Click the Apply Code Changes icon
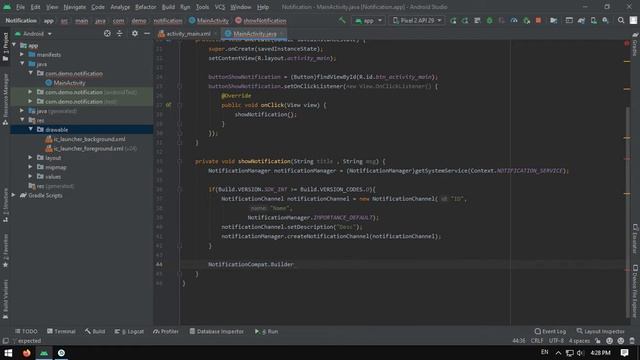The image size is (640, 360). (x=477, y=20)
